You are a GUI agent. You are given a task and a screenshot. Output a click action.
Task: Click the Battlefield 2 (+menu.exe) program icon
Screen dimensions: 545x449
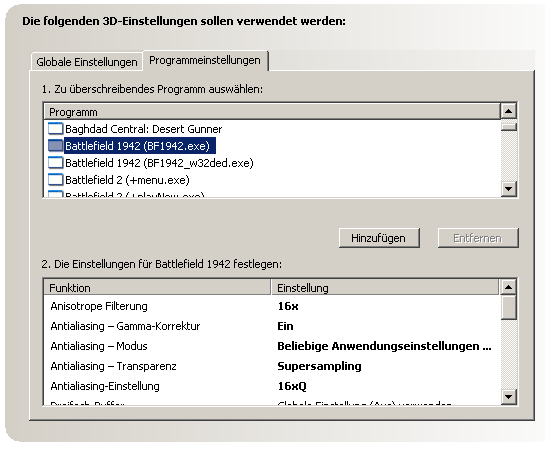tap(55, 180)
